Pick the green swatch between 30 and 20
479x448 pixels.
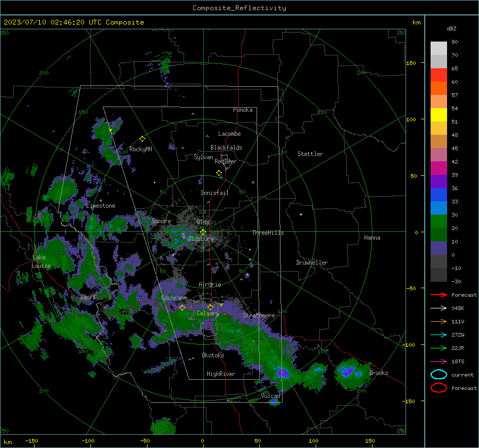(439, 222)
